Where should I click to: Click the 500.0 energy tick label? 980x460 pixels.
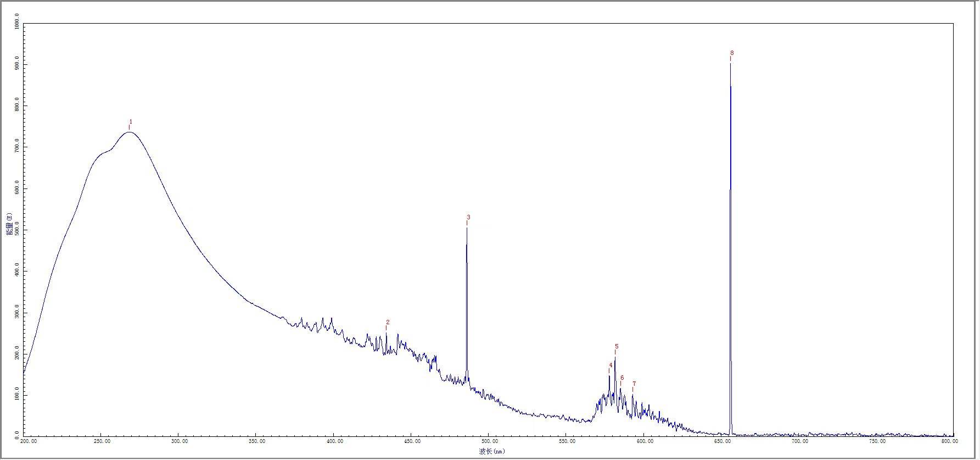17,230
